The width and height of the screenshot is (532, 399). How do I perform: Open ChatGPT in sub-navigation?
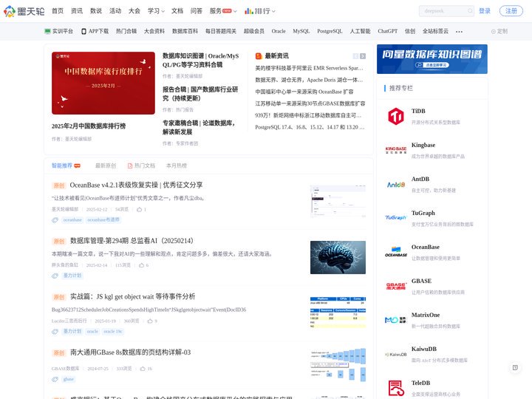click(x=387, y=31)
